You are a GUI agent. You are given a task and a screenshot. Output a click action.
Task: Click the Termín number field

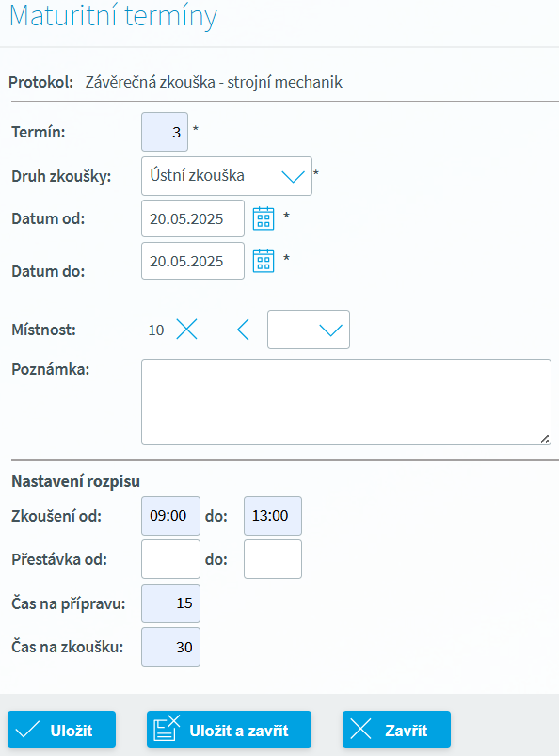click(165, 132)
